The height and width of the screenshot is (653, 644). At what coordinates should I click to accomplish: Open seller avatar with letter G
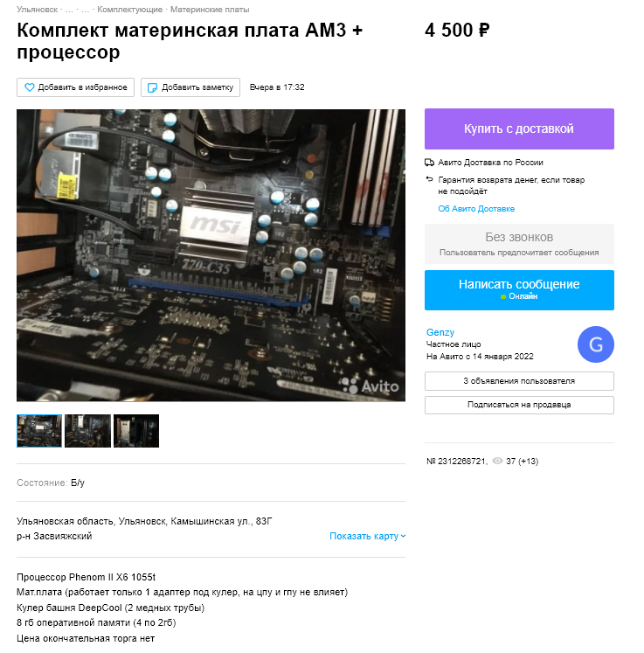pyautogui.click(x=595, y=344)
